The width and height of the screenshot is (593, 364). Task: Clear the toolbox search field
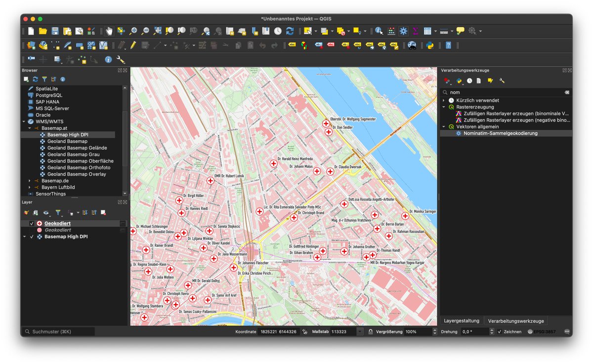[x=567, y=92]
